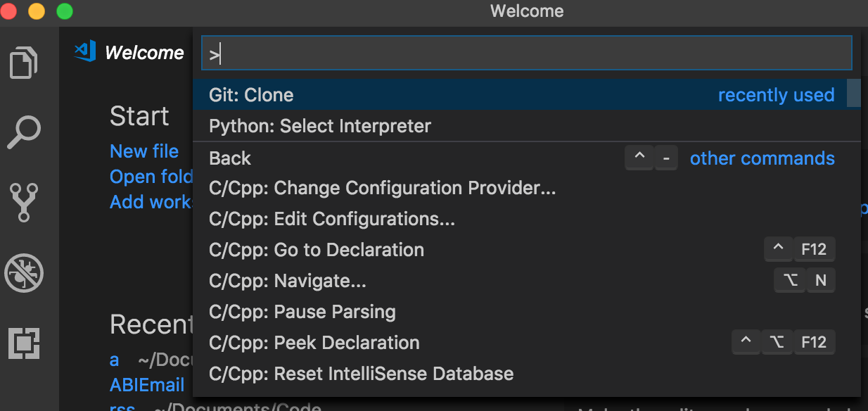Click the New file link

click(x=144, y=151)
